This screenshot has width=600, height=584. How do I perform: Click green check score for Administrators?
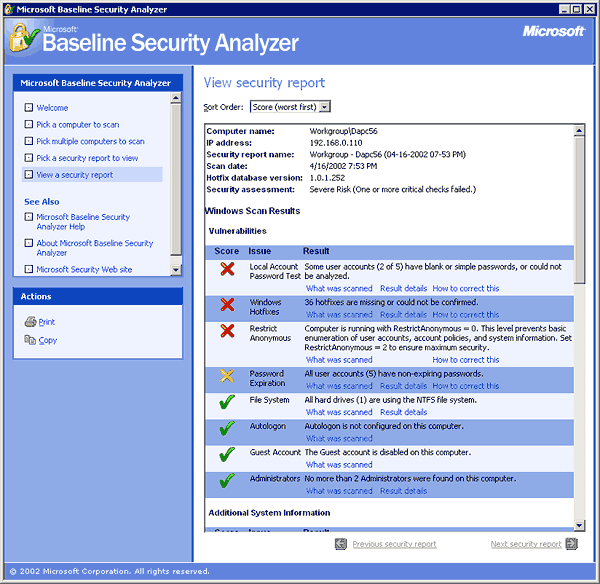pyautogui.click(x=227, y=481)
